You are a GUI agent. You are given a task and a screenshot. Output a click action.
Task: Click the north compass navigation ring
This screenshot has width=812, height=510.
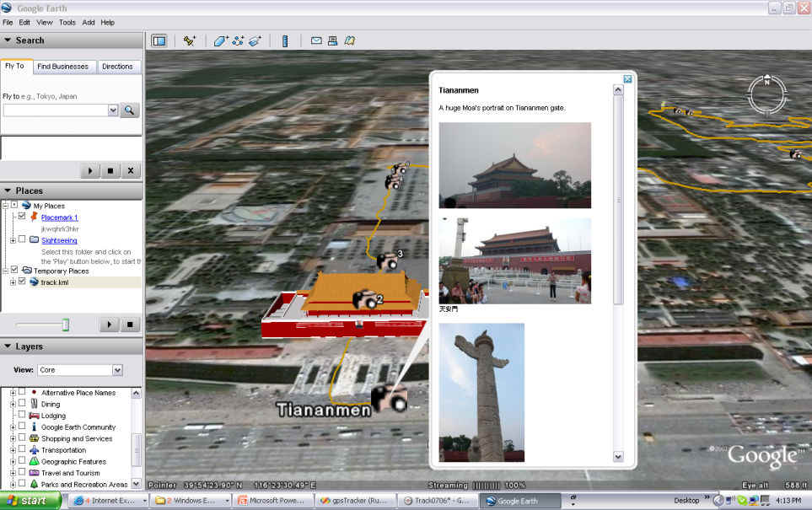pyautogui.click(x=767, y=94)
